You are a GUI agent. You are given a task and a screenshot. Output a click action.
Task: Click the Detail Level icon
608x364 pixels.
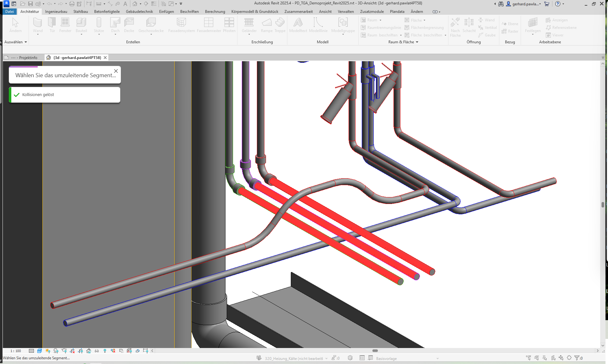pos(31,351)
